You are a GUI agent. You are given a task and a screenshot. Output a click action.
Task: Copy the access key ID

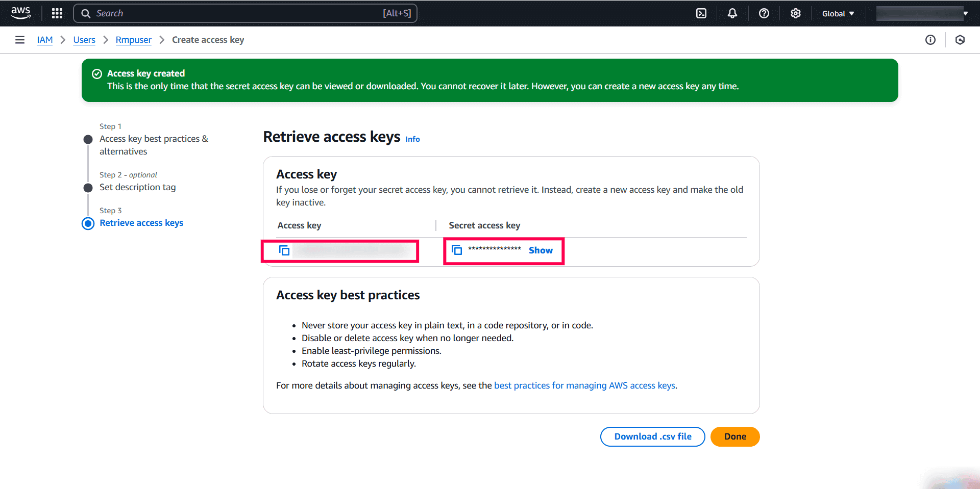click(x=284, y=250)
